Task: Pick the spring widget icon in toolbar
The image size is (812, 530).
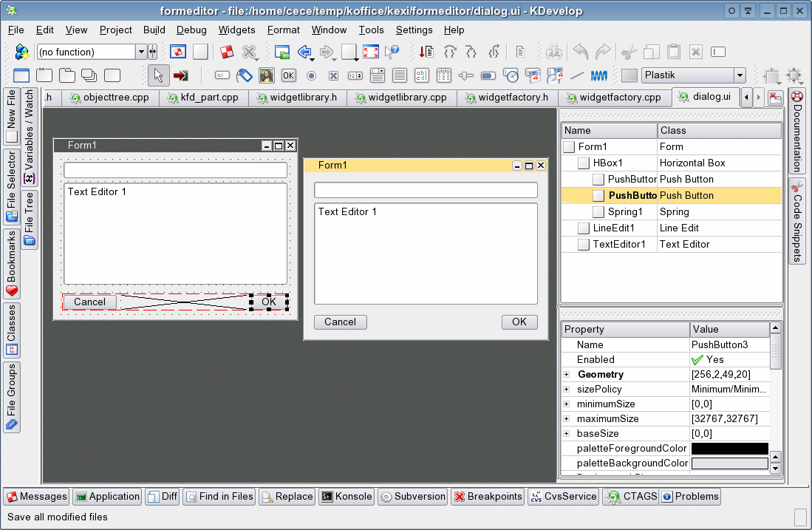Action: (x=599, y=75)
